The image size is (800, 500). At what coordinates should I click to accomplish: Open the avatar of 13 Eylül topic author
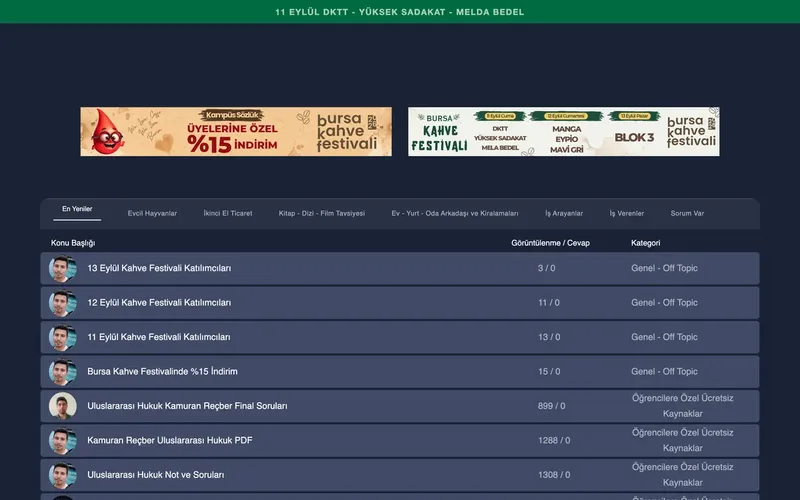tap(63, 268)
